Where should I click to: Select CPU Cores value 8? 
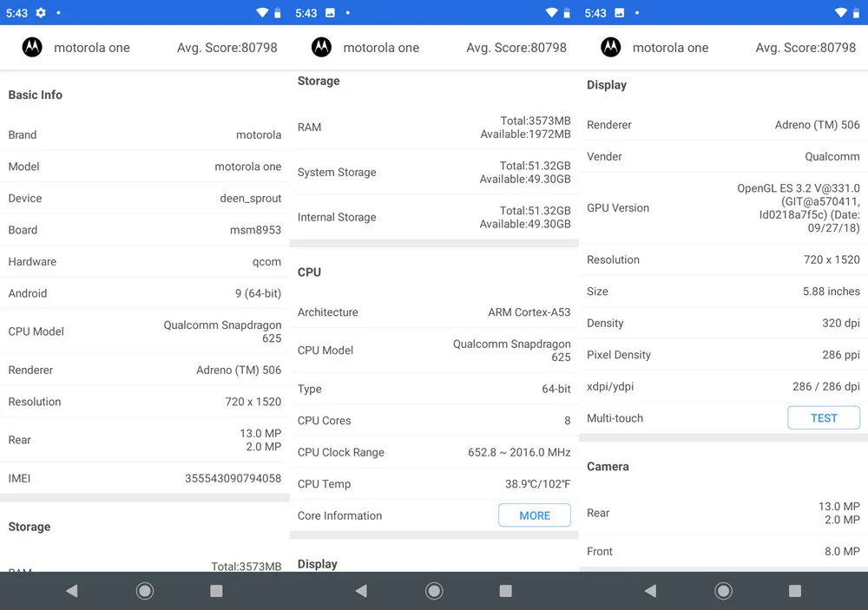pyautogui.click(x=568, y=421)
